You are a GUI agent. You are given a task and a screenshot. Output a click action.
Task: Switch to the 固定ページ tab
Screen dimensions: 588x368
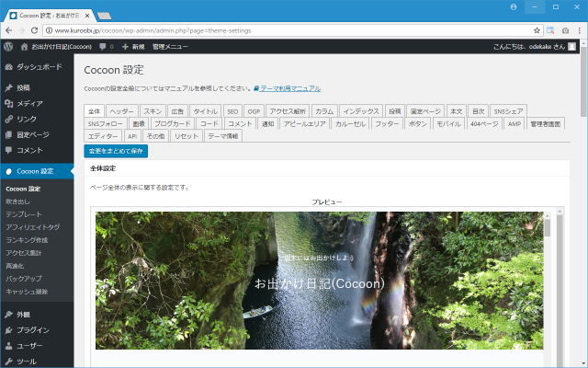pos(425,111)
